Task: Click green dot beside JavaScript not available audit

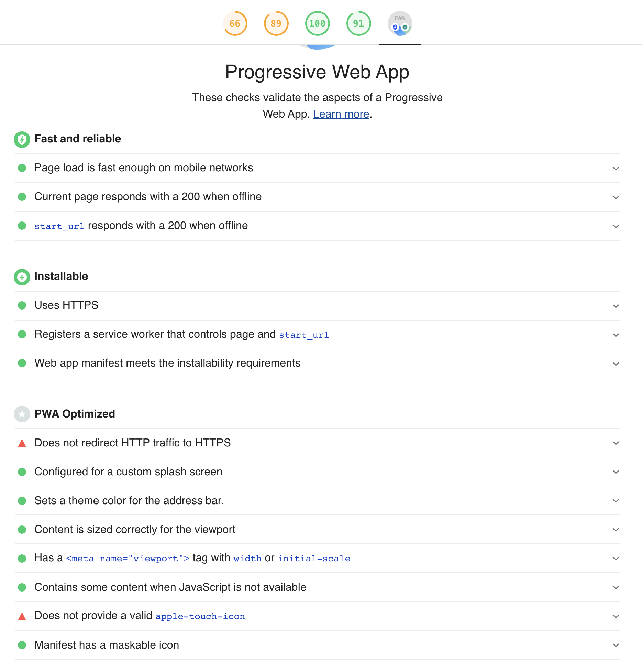Action: [x=22, y=587]
